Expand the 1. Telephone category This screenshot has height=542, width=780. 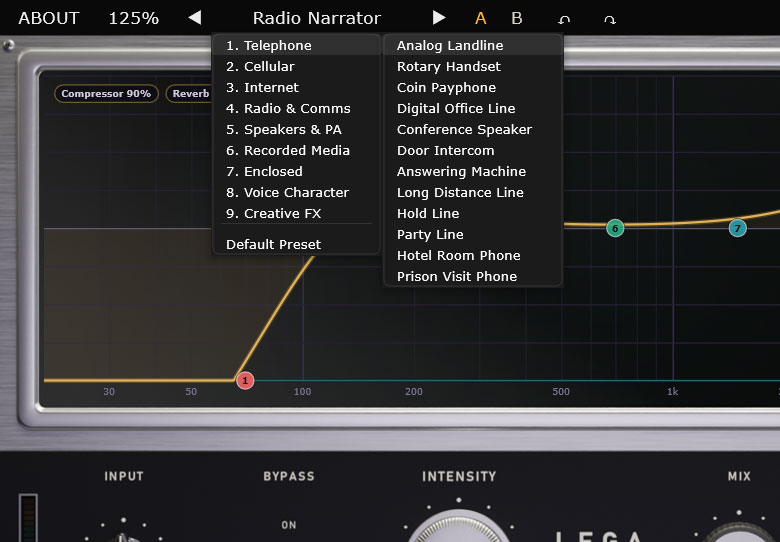pyautogui.click(x=296, y=45)
